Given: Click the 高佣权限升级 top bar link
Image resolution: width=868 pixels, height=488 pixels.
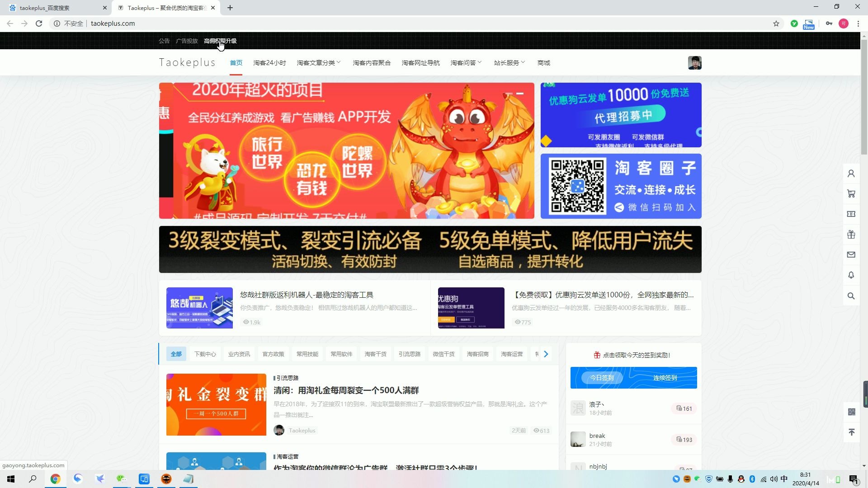Looking at the screenshot, I should (x=220, y=41).
